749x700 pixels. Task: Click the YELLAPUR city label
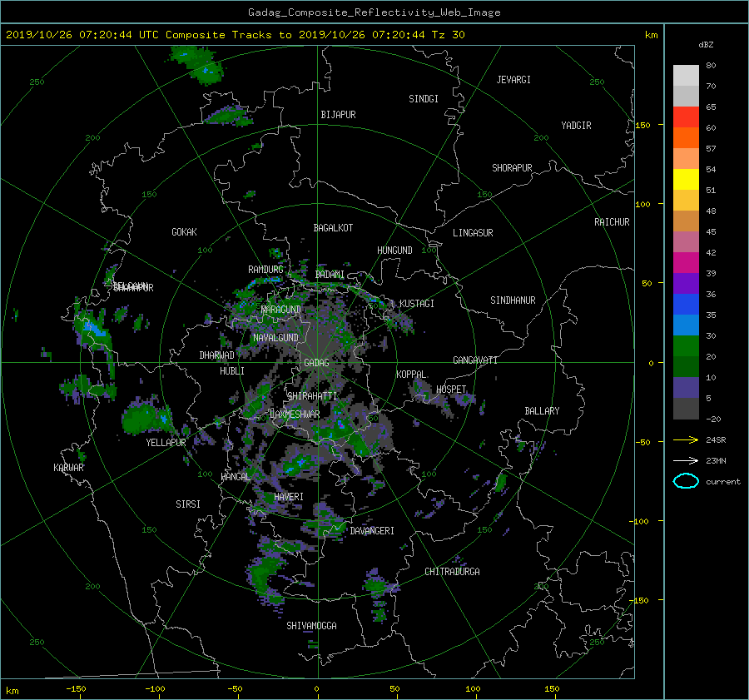pyautogui.click(x=166, y=443)
